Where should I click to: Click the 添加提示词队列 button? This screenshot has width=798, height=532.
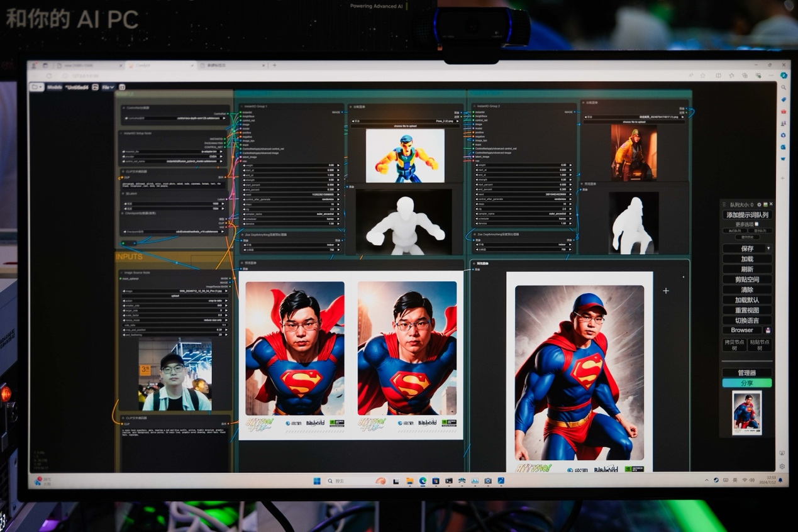(x=747, y=214)
